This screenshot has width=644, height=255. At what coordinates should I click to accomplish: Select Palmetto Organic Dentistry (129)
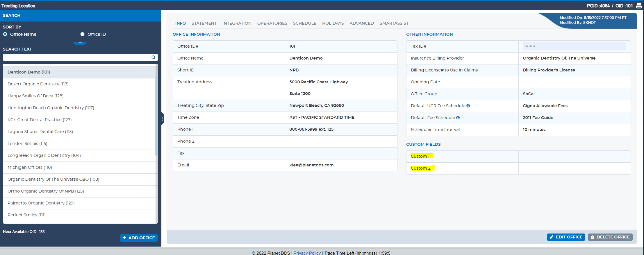pyautogui.click(x=79, y=203)
